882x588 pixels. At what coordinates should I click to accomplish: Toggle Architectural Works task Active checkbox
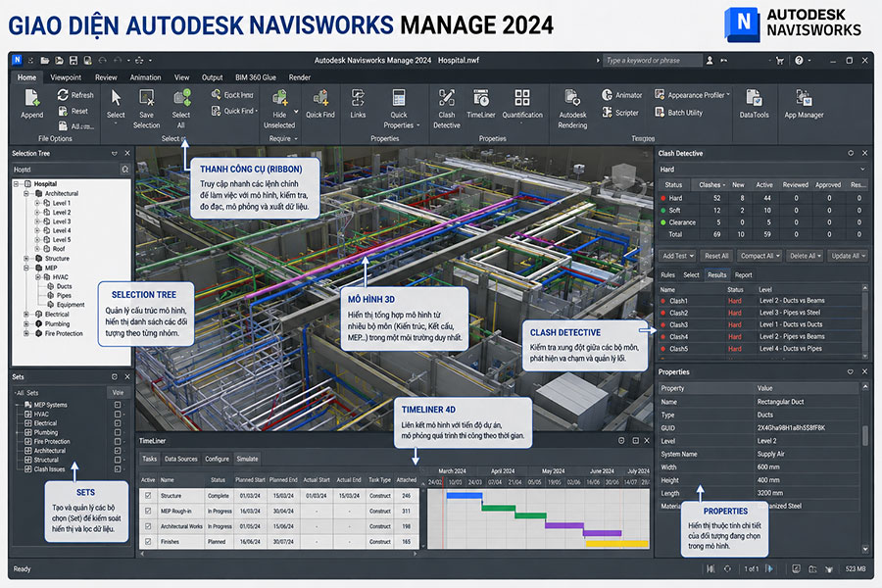[x=148, y=526]
